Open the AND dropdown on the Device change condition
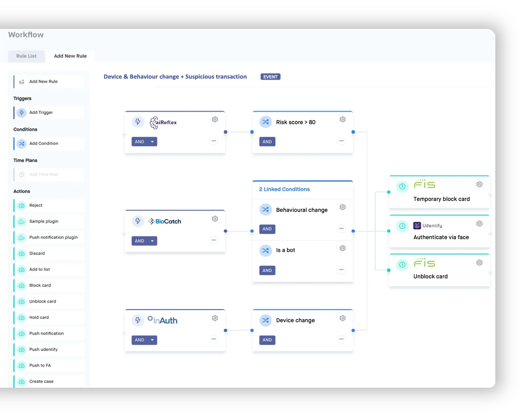This screenshot has width=526, height=420. 267,340
